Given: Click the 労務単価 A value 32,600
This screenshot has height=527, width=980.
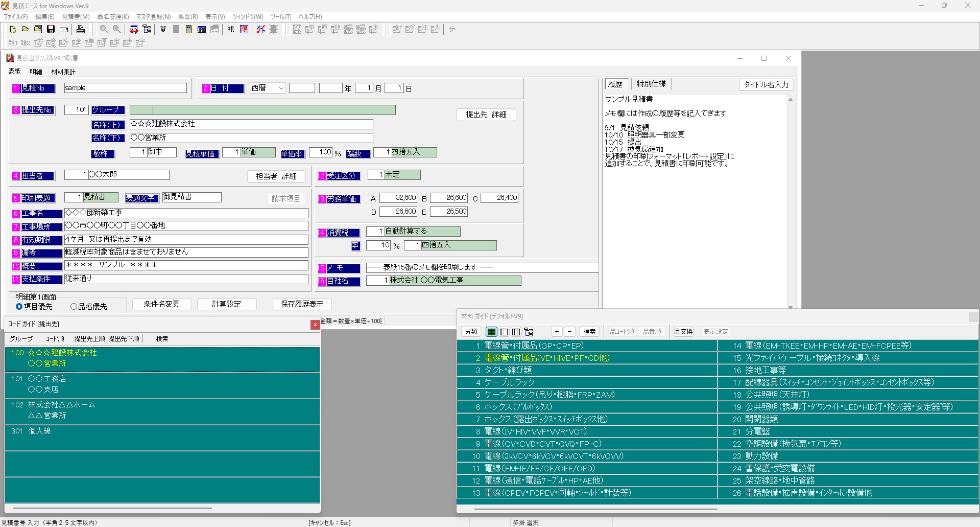Looking at the screenshot, I should click(x=398, y=198).
